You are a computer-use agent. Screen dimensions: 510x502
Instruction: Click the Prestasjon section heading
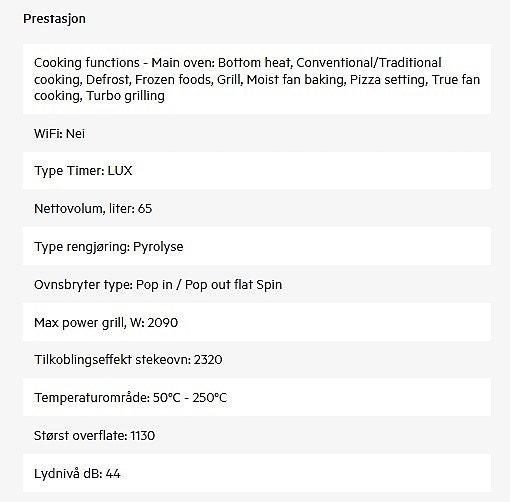click(54, 19)
